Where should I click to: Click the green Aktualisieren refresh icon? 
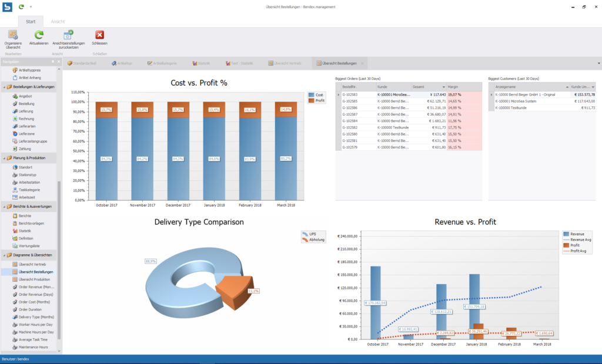pos(39,35)
